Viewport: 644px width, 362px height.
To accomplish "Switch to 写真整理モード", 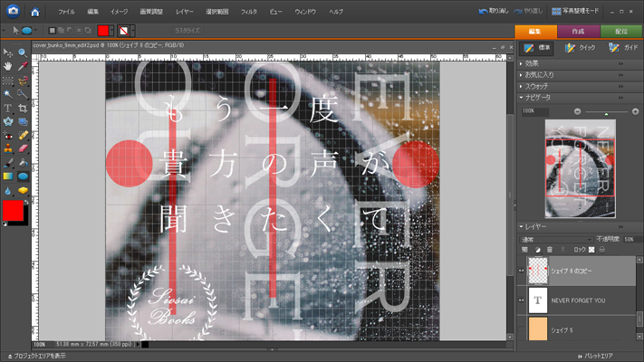I will click(x=575, y=11).
